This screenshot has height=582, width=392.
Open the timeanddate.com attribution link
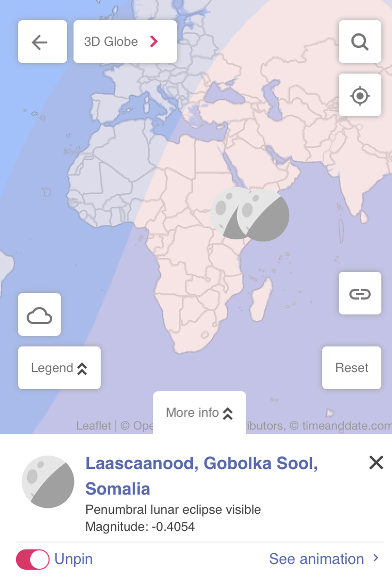[x=347, y=425]
